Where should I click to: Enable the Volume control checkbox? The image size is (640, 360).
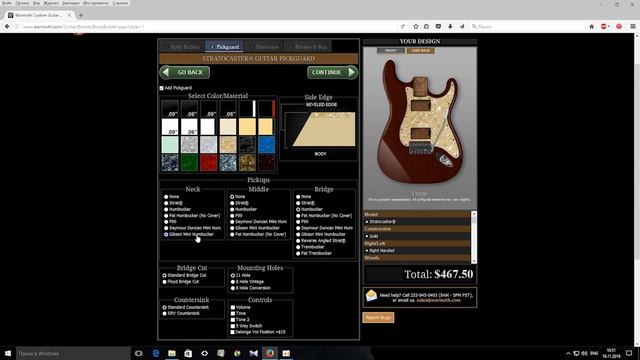pyautogui.click(x=233, y=307)
